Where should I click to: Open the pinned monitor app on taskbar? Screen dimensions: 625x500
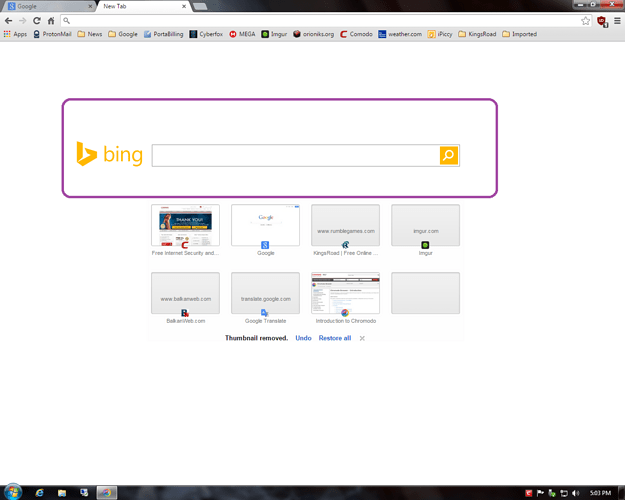click(x=84, y=493)
